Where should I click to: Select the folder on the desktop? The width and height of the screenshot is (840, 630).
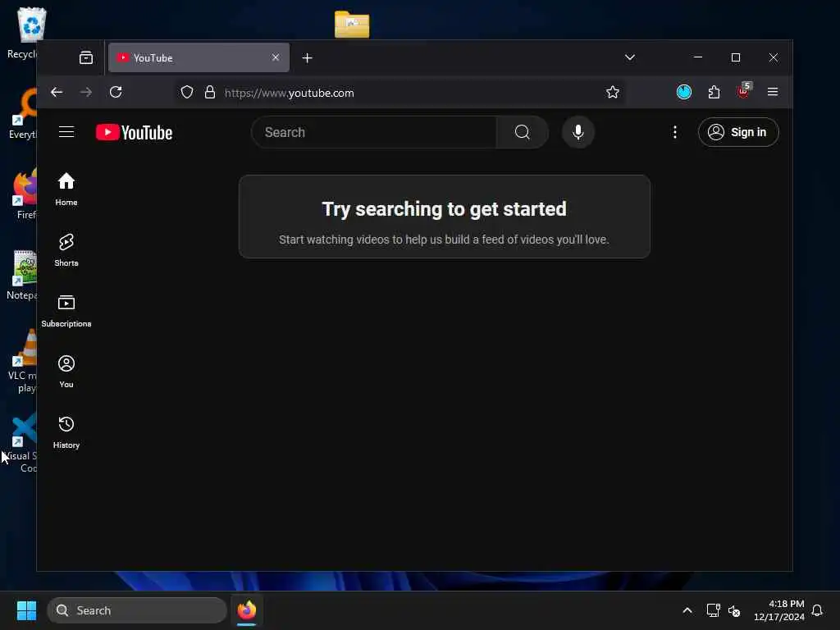tap(352, 24)
